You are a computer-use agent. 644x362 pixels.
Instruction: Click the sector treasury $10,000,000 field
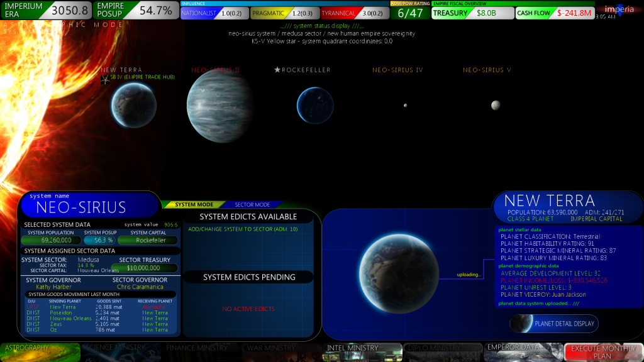point(144,268)
